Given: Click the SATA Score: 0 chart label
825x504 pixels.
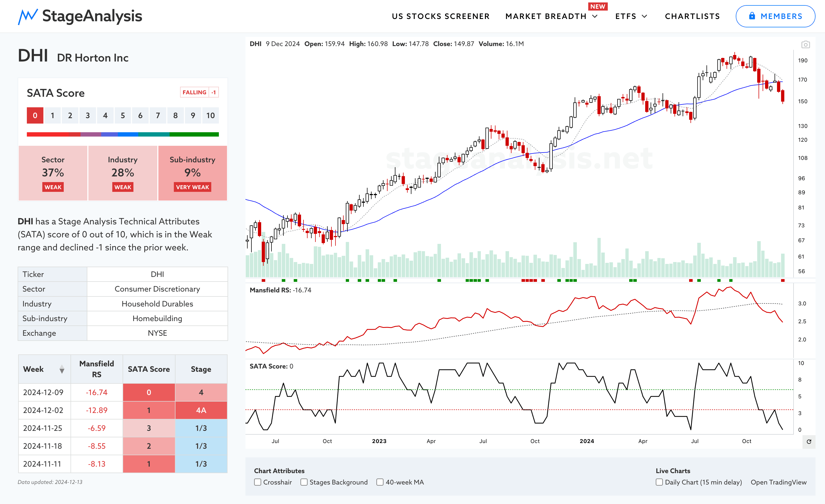Looking at the screenshot, I should point(271,366).
